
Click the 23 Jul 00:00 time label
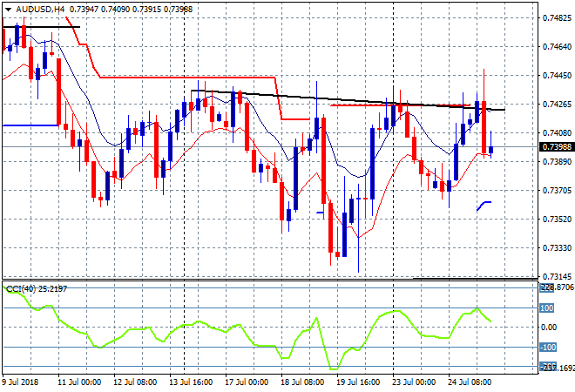[414, 382]
